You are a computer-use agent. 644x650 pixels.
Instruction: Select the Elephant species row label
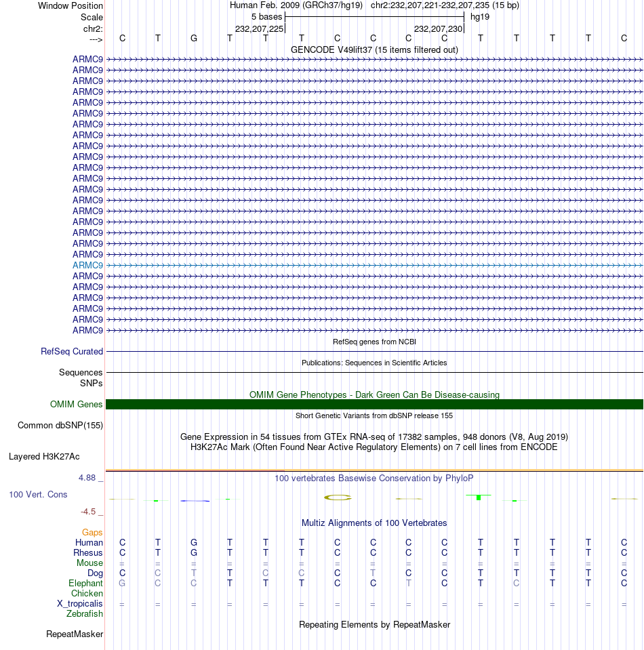(85, 584)
